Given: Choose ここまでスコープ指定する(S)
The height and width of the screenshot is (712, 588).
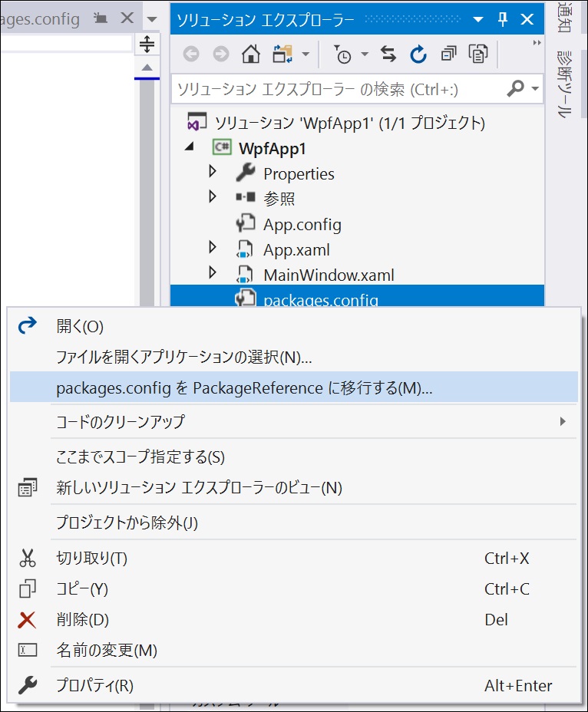Looking at the screenshot, I should tap(293, 457).
